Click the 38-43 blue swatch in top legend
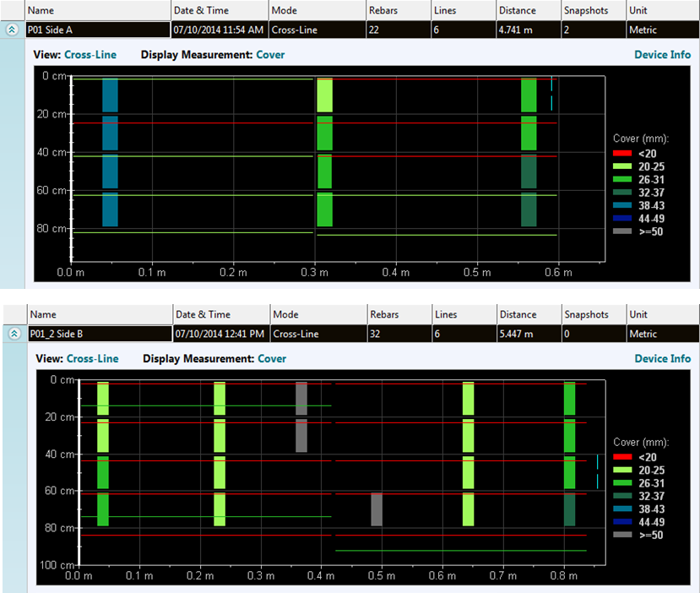Screen dimensions: 700x593 (622, 205)
